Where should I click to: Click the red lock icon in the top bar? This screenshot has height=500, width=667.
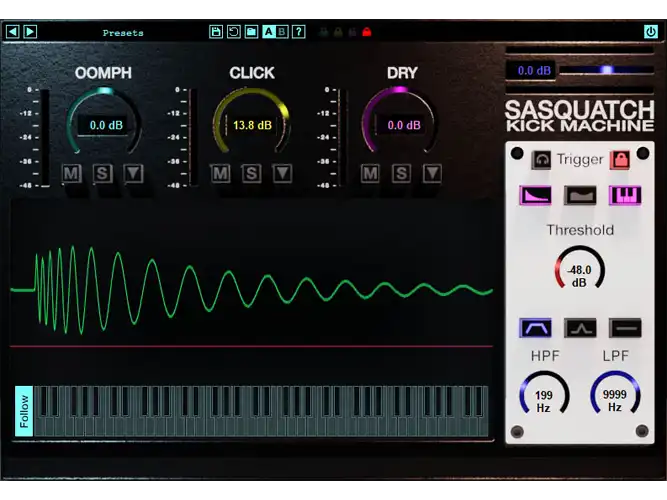point(367,32)
